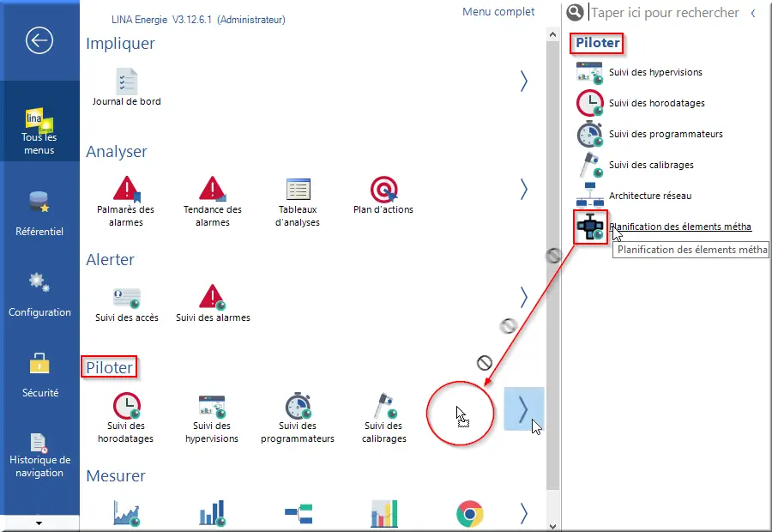Click the Piloter heading in right panel
The height and width of the screenshot is (532, 772).
[x=598, y=43]
